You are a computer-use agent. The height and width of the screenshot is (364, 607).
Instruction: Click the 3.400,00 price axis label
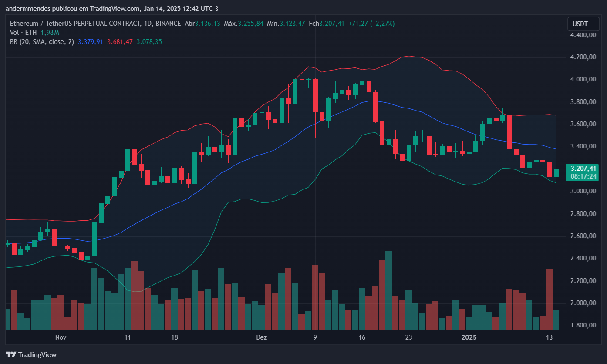tap(583, 146)
